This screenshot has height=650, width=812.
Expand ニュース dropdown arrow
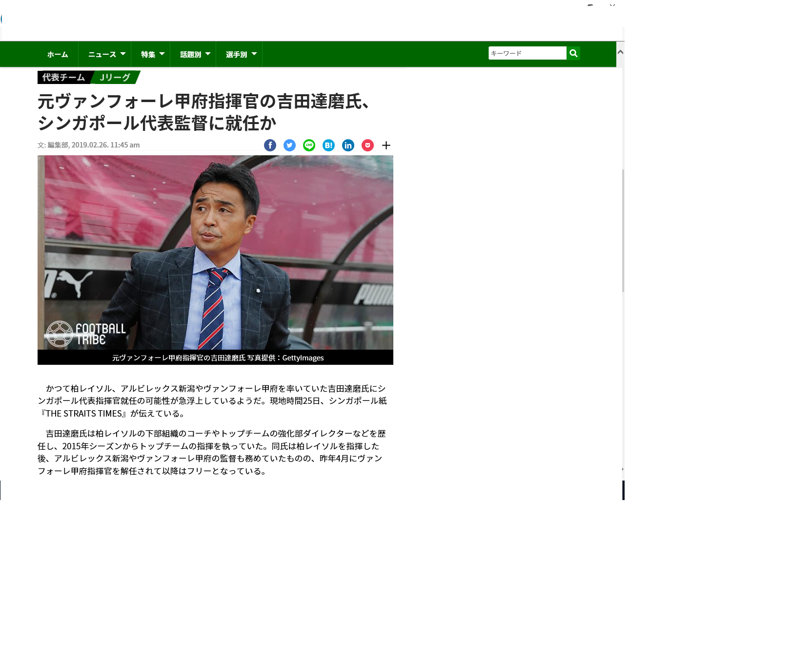(x=123, y=54)
